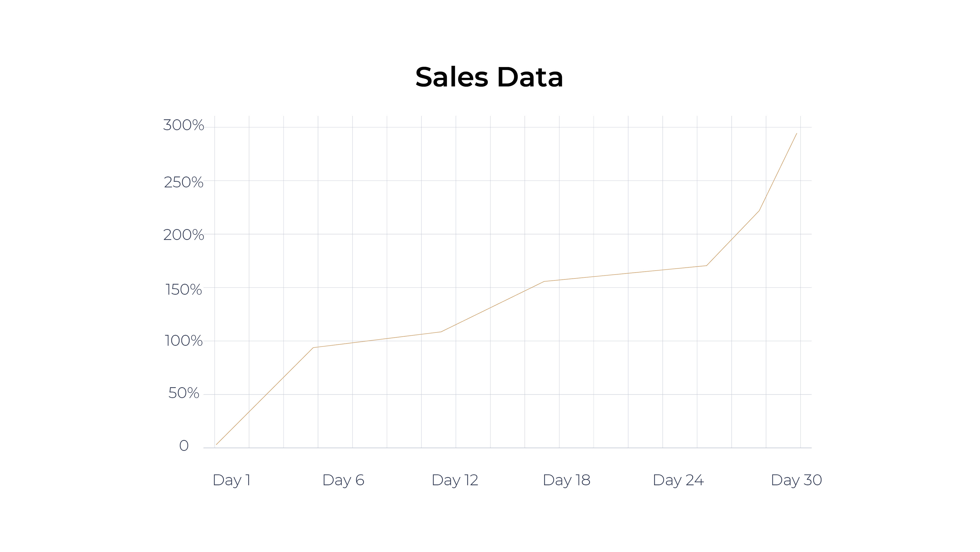Select the 100% y-axis label
The image size is (980, 552).
[183, 341]
